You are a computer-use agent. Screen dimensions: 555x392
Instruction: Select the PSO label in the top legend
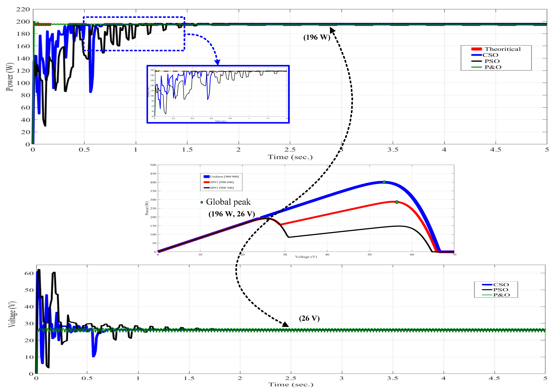(x=492, y=61)
